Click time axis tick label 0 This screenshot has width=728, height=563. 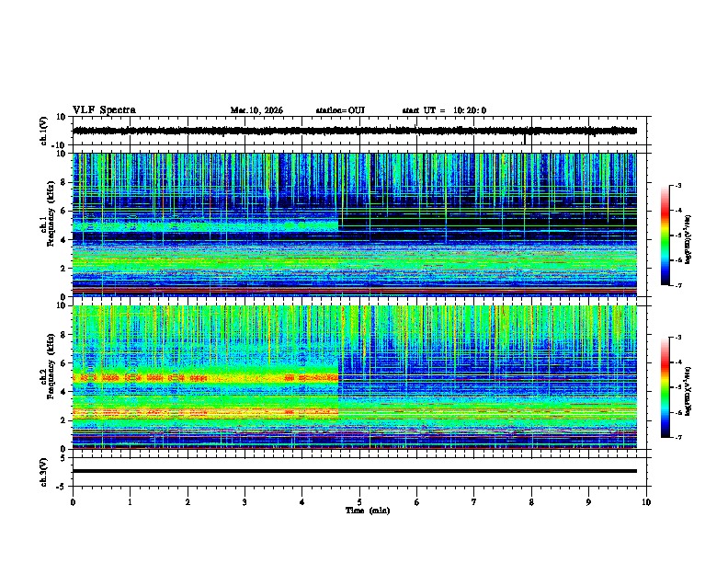click(73, 502)
